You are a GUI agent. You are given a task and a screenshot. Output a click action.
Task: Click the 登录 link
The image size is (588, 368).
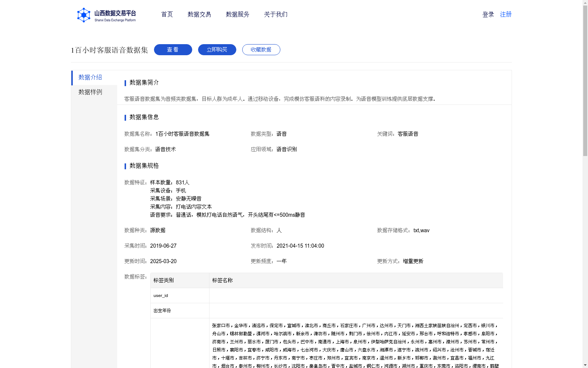pyautogui.click(x=488, y=14)
